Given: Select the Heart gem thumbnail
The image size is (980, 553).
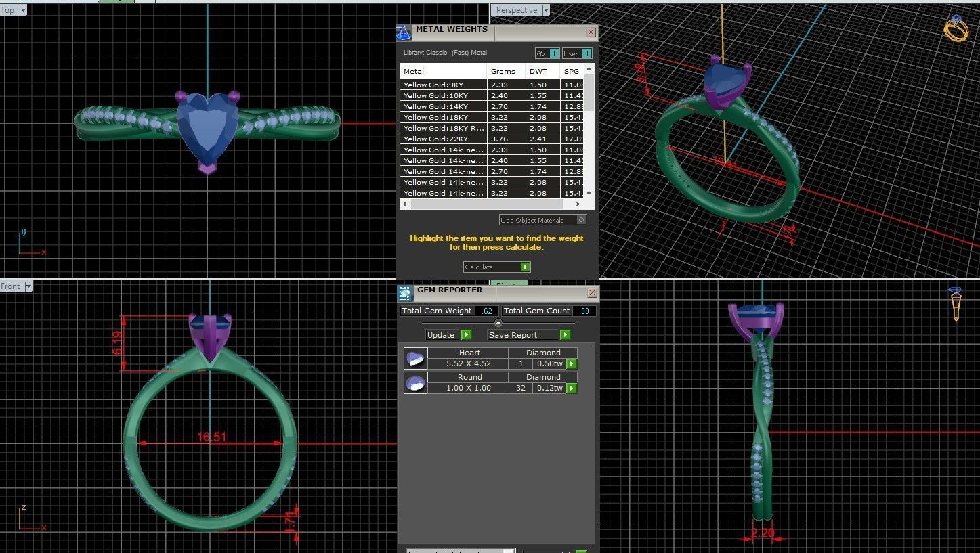Looking at the screenshot, I should [416, 358].
